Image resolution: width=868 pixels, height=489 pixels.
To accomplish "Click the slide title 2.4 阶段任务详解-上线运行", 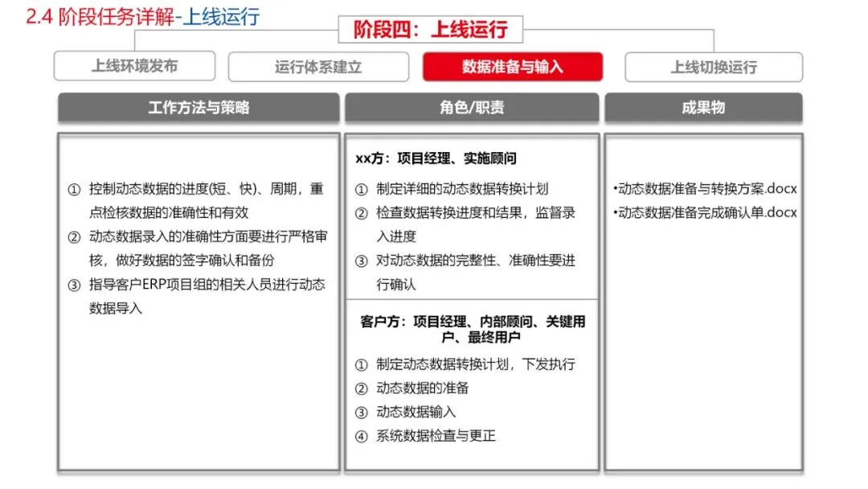I will coord(143,16).
